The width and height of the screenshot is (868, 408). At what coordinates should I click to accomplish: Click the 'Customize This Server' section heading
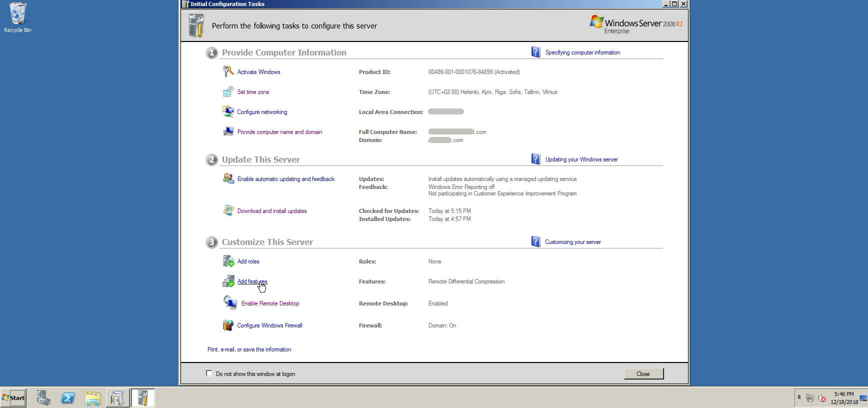pos(267,242)
